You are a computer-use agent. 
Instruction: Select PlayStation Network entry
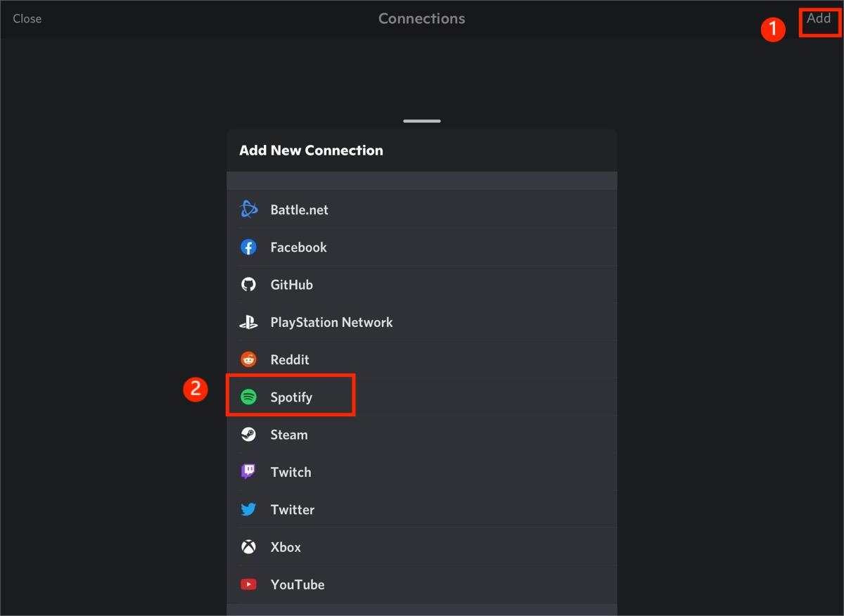(421, 322)
